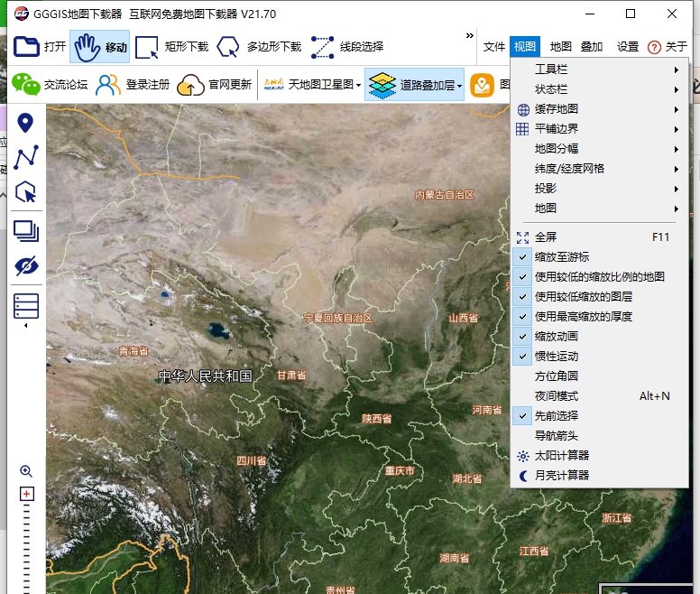Click the list panel icon in sidebar

(x=26, y=306)
